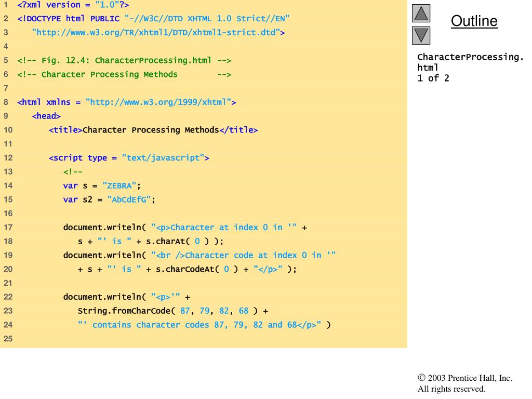Click the 'All rights reserved.' text
The width and height of the screenshot is (532, 399).
point(451,389)
